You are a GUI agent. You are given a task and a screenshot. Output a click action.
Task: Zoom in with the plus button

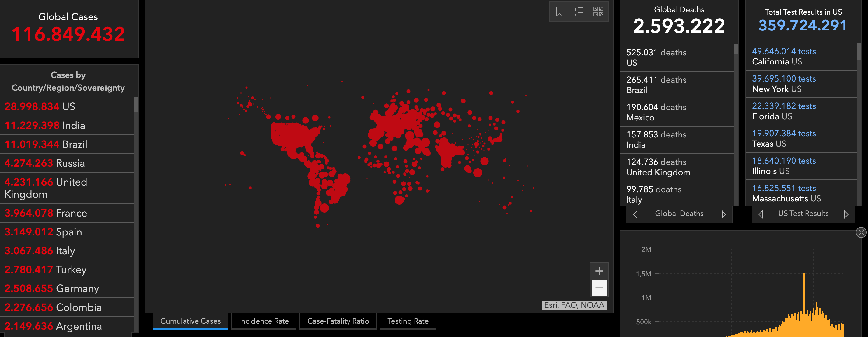click(x=599, y=271)
